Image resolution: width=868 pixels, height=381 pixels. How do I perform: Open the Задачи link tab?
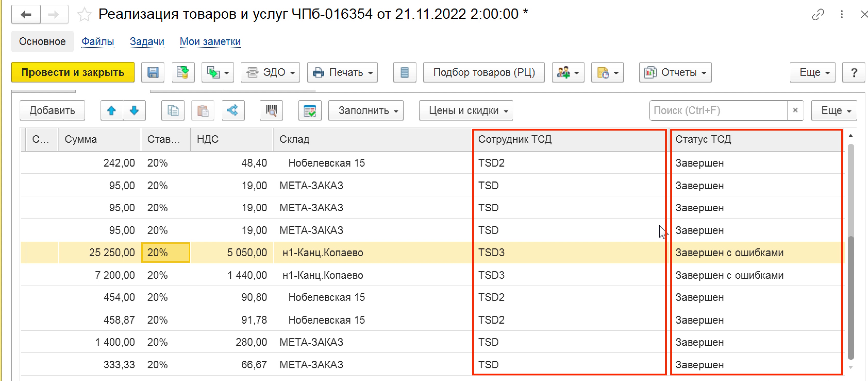(147, 41)
